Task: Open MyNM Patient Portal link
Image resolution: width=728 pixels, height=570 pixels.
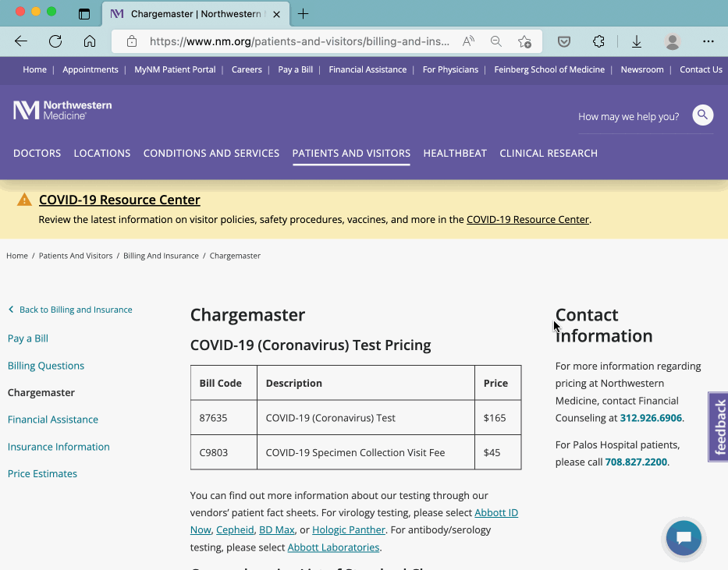Action: coord(175,69)
